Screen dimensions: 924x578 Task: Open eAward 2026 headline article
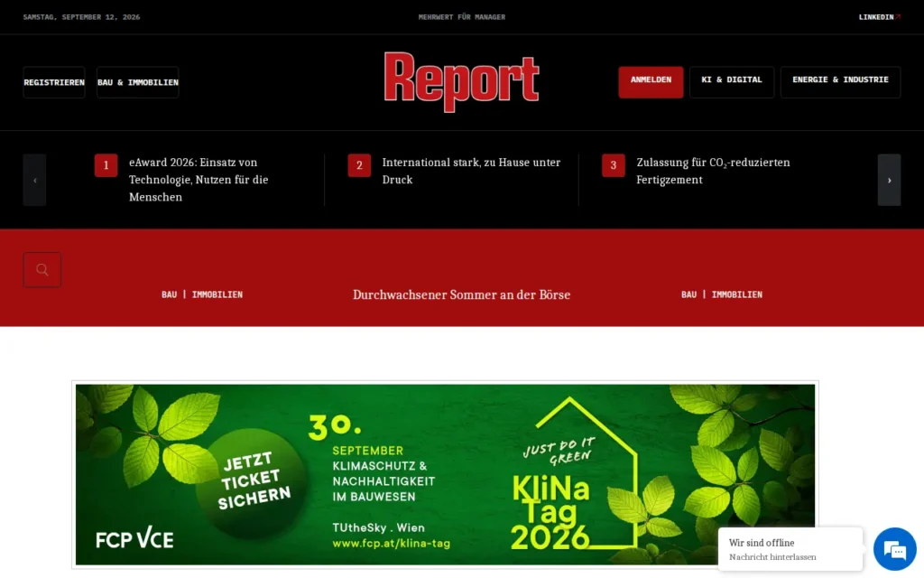[x=199, y=180]
